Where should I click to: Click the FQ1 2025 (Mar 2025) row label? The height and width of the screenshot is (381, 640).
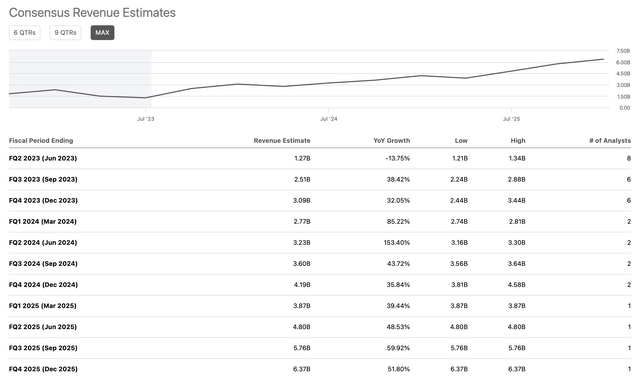[x=42, y=306]
